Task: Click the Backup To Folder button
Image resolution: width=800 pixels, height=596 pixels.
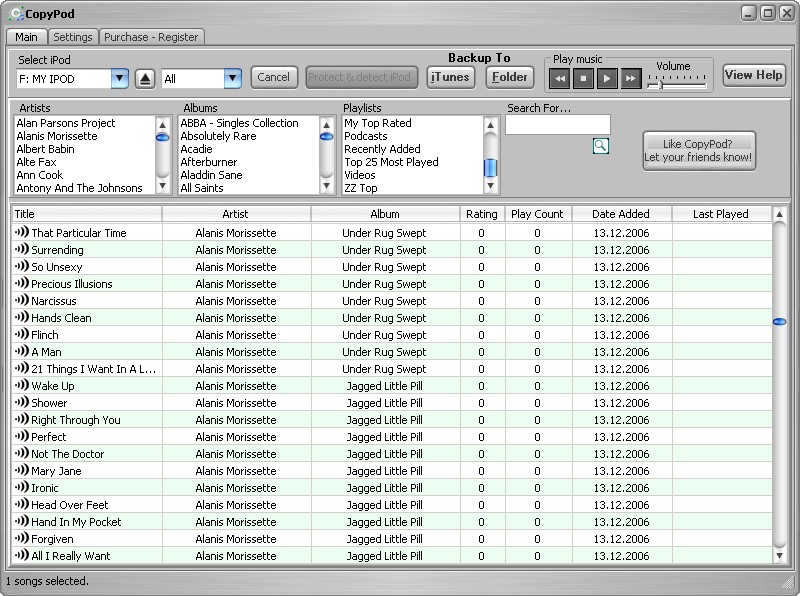Action: tap(510, 77)
